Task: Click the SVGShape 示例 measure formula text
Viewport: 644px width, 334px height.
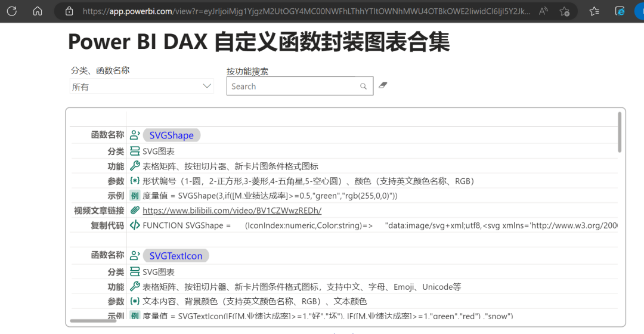Action: pos(270,196)
